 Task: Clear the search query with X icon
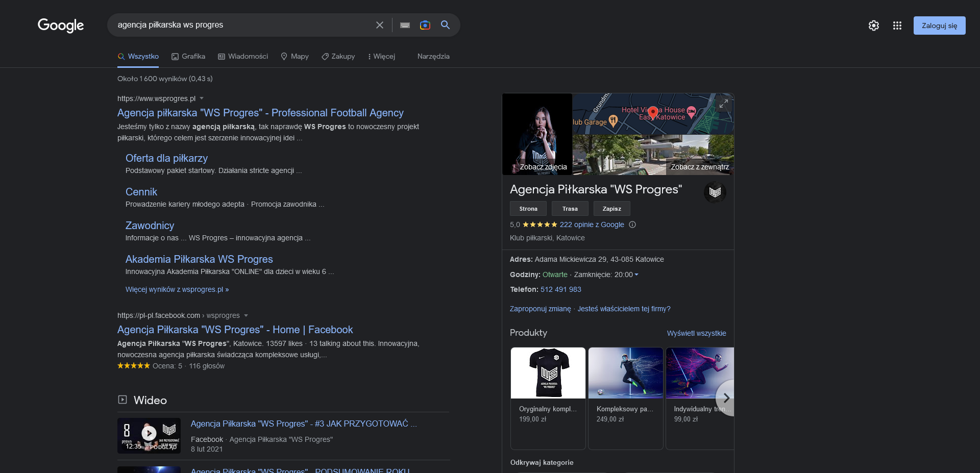point(380,25)
